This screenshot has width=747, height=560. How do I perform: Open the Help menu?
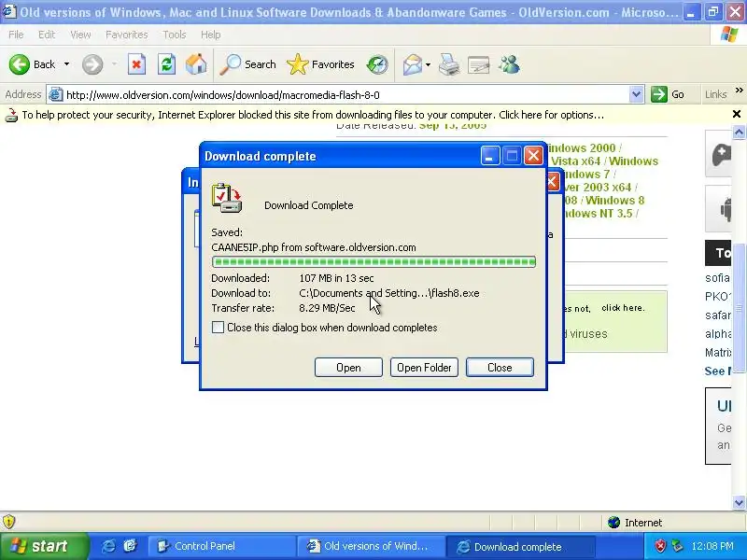pos(211,35)
